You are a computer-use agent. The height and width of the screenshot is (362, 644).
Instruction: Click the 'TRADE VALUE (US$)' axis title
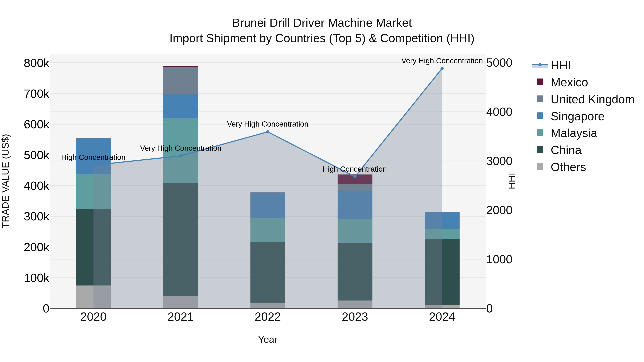pyautogui.click(x=6, y=181)
